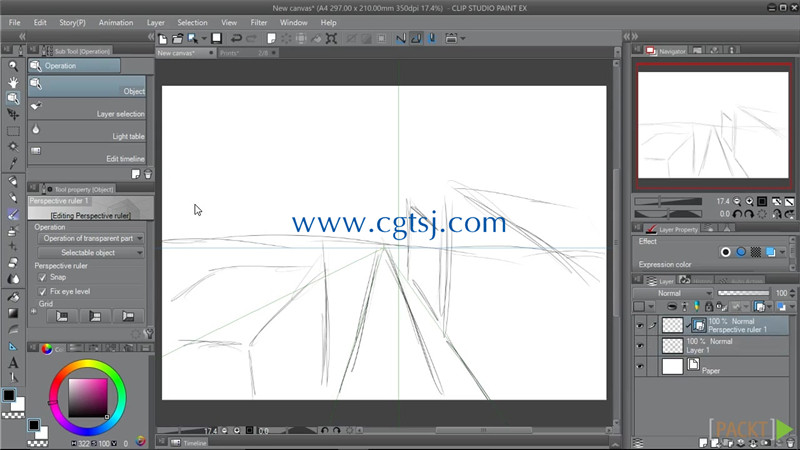This screenshot has height=450, width=800.
Task: Expand the Grid options plus sign
Action: click(x=34, y=311)
